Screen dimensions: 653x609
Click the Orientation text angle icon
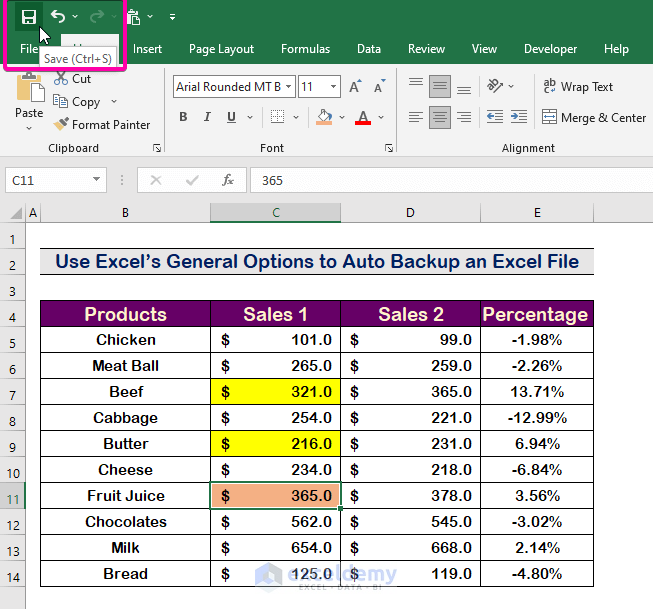click(493, 87)
